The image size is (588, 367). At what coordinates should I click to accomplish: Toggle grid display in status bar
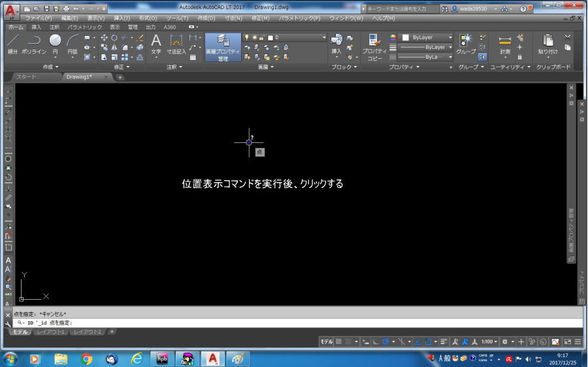click(338, 342)
